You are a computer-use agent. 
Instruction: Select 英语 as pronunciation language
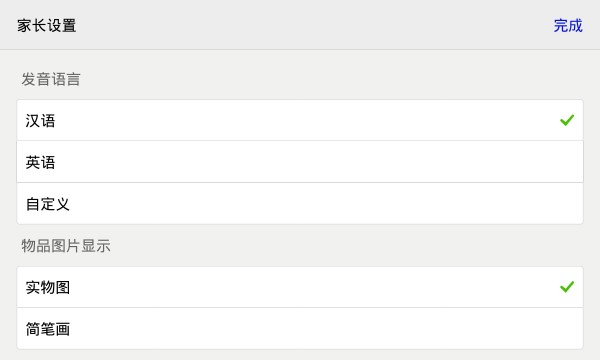click(300, 162)
